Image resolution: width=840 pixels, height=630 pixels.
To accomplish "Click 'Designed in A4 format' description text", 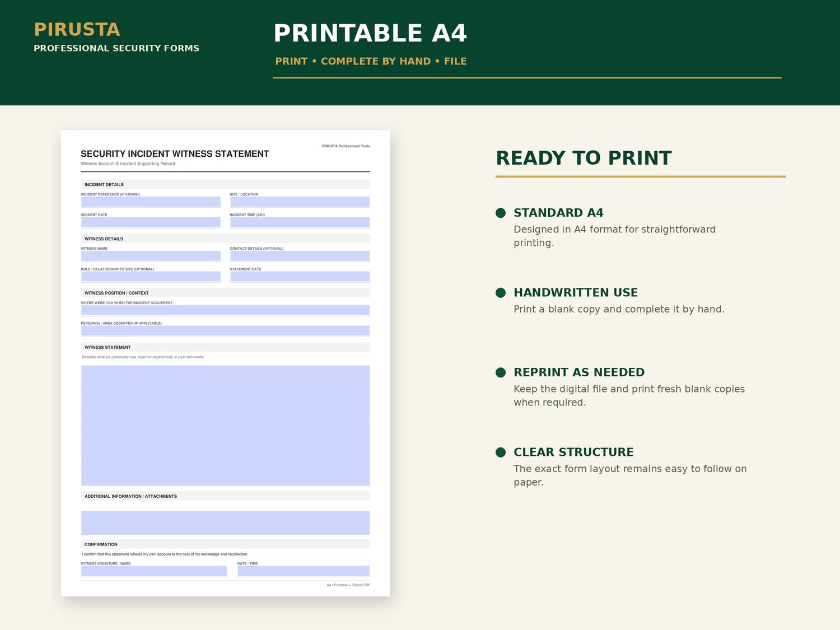I will tap(614, 236).
